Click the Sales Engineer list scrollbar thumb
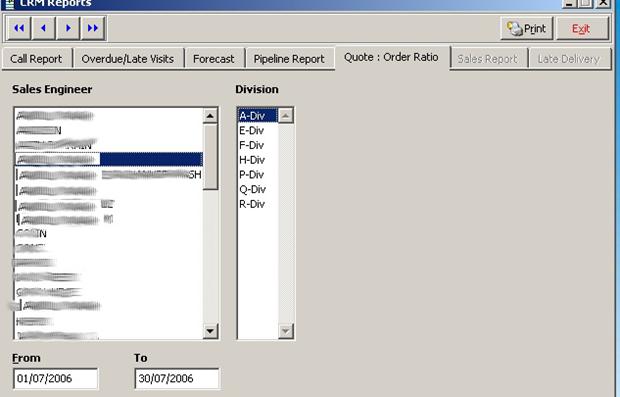 (210, 157)
